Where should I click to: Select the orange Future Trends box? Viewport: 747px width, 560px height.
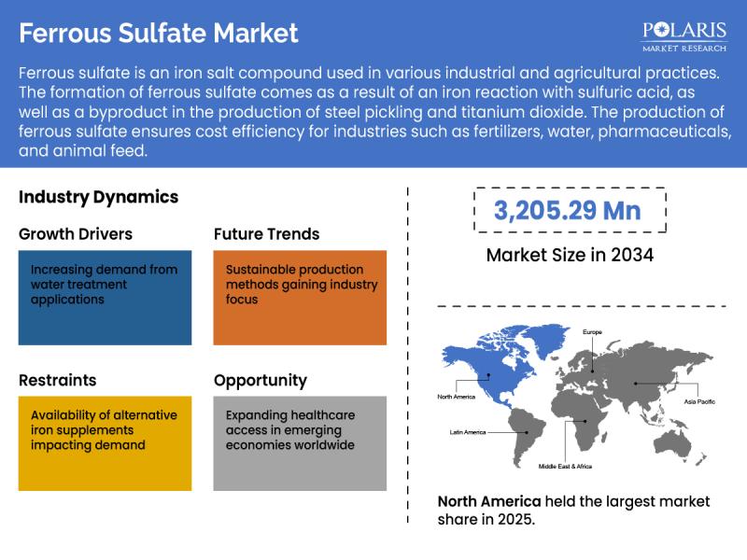pyautogui.click(x=300, y=297)
